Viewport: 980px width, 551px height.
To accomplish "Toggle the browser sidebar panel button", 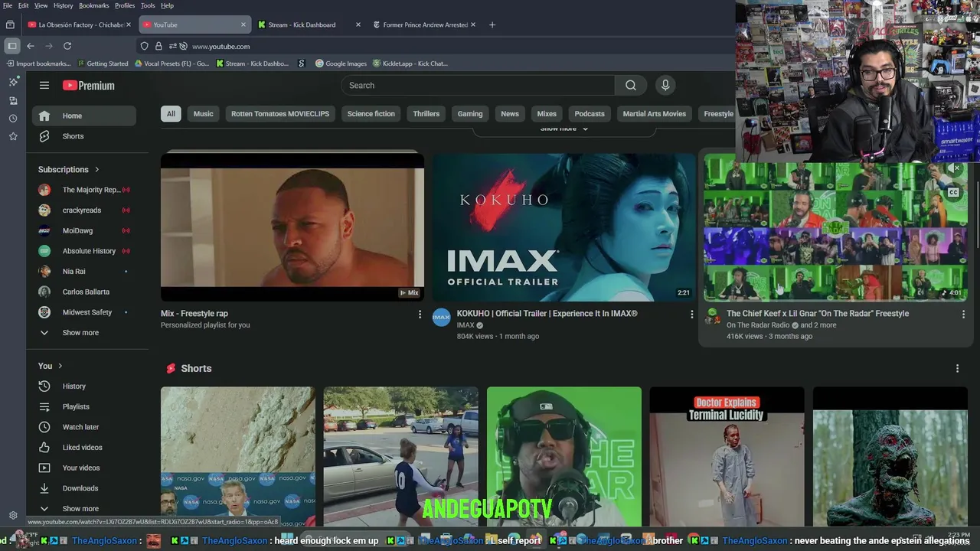I will pyautogui.click(x=12, y=46).
